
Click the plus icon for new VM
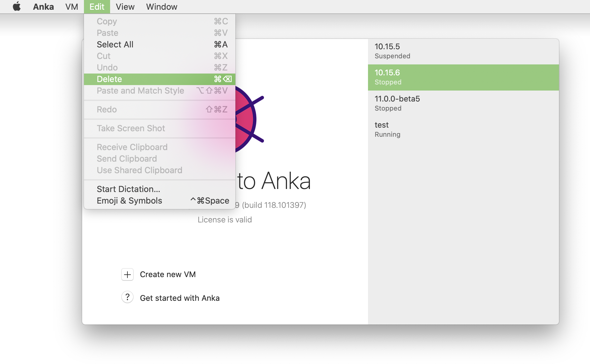point(127,275)
